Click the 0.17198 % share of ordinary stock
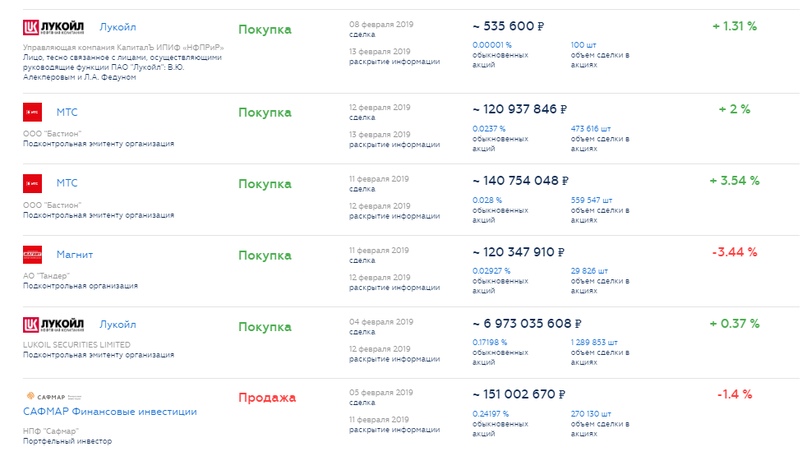807x456 pixels. [x=489, y=341]
